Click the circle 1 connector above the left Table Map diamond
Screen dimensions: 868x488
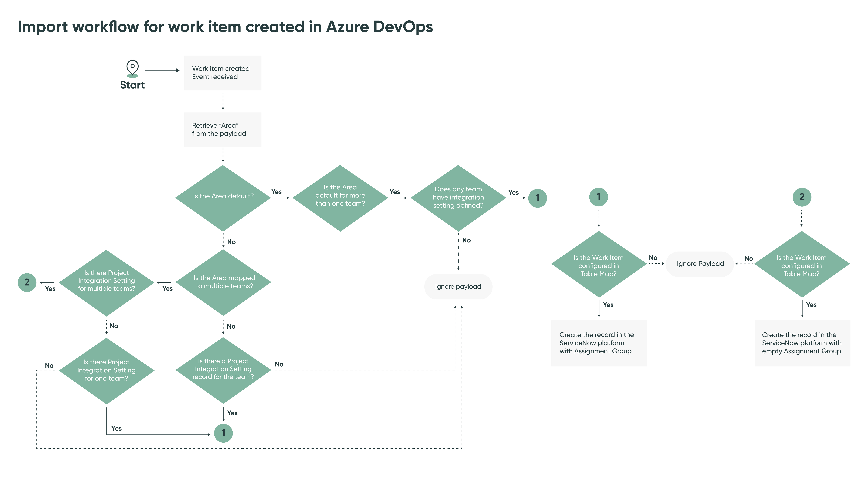pos(598,197)
